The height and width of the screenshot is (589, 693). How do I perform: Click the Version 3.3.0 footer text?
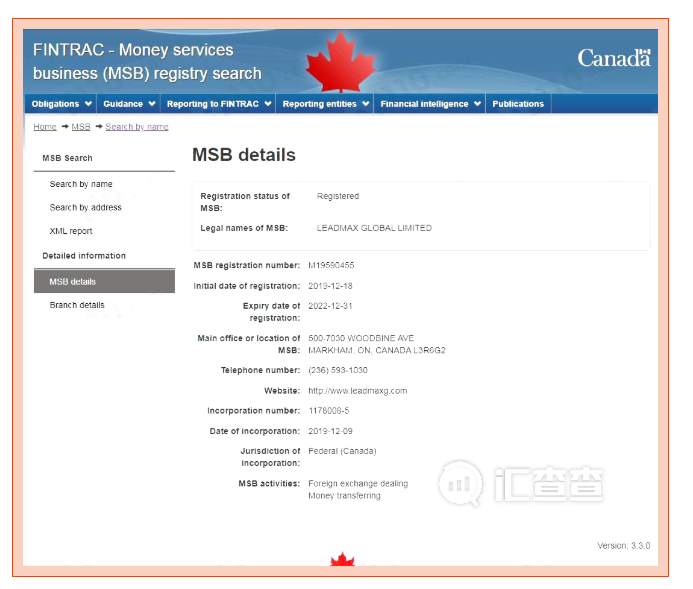coord(624,546)
